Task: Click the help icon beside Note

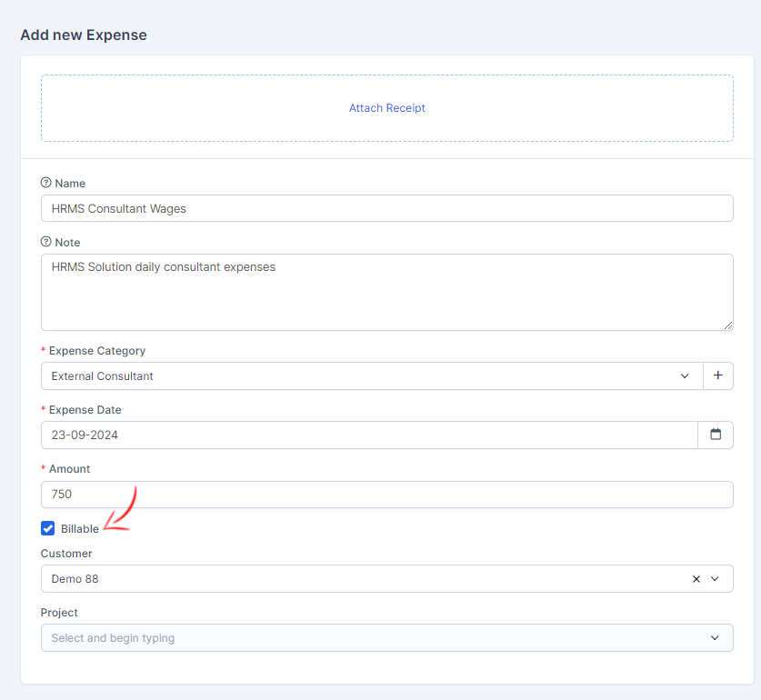Action: (x=46, y=242)
